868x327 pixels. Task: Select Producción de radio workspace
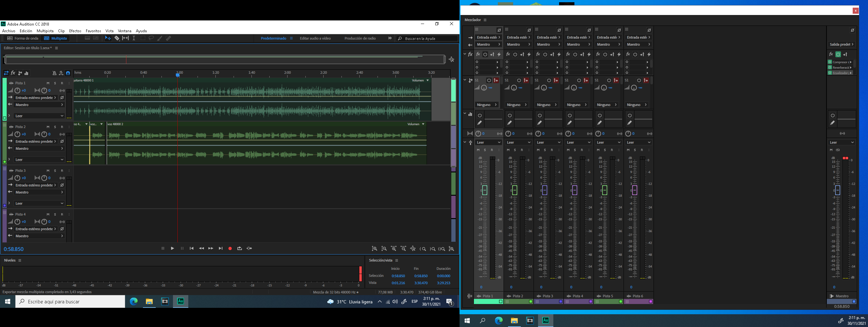tap(360, 38)
